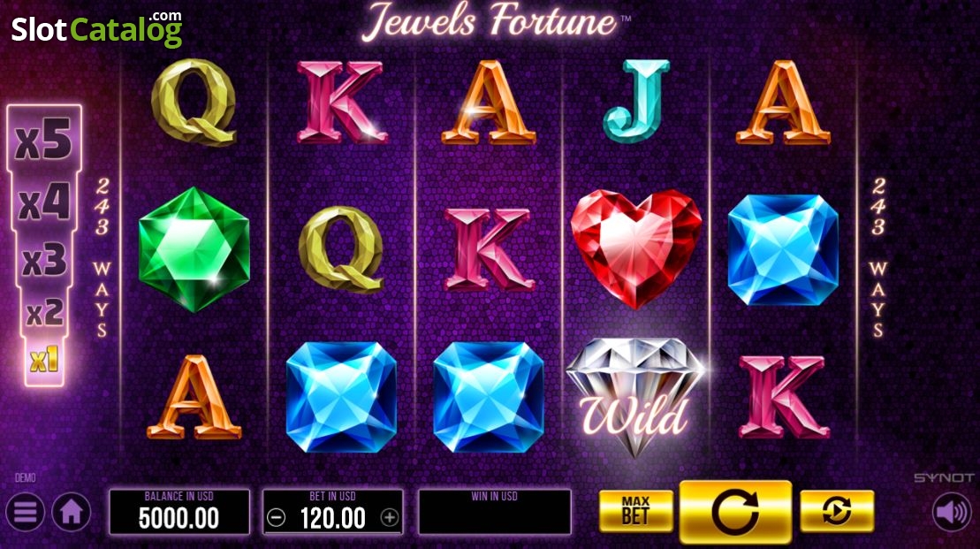Click the cyan J symbol on reel four
Screen dimensions: 980x549
tap(635, 101)
